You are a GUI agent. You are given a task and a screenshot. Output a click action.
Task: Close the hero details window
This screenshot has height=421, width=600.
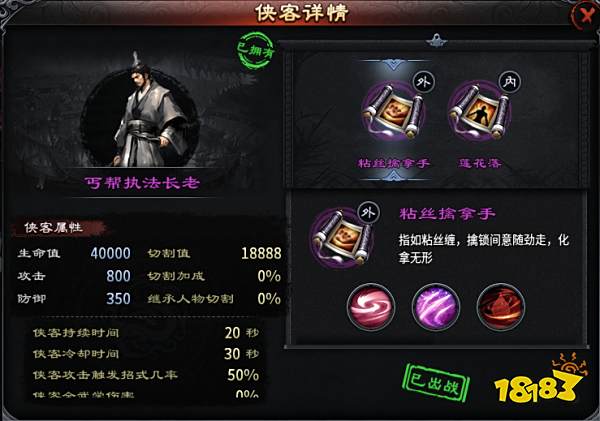584,15
